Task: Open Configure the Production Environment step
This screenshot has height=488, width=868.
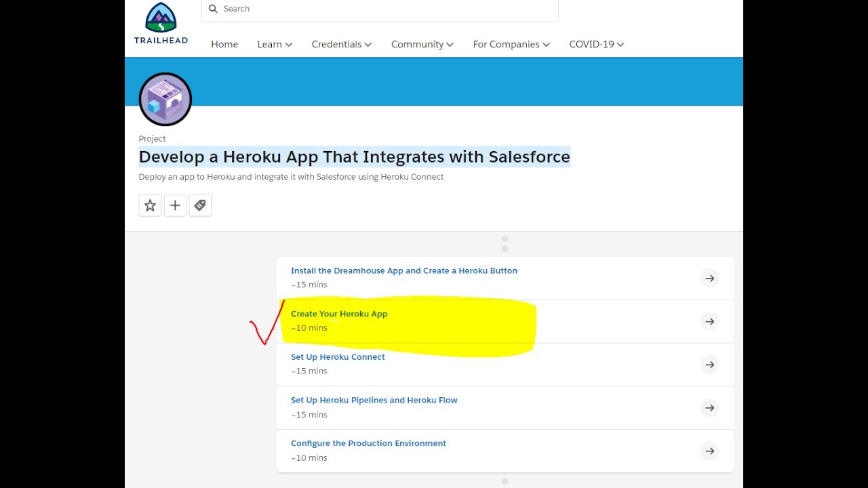Action: click(368, 443)
